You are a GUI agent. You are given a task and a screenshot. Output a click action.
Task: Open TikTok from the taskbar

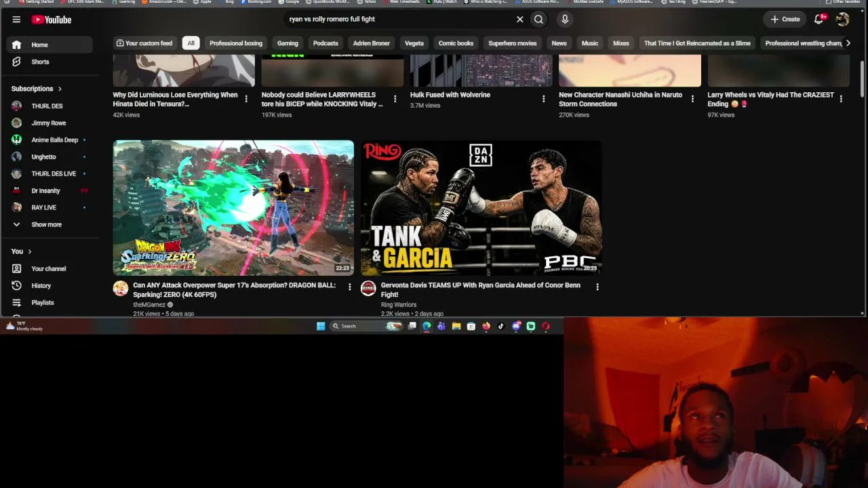501,326
